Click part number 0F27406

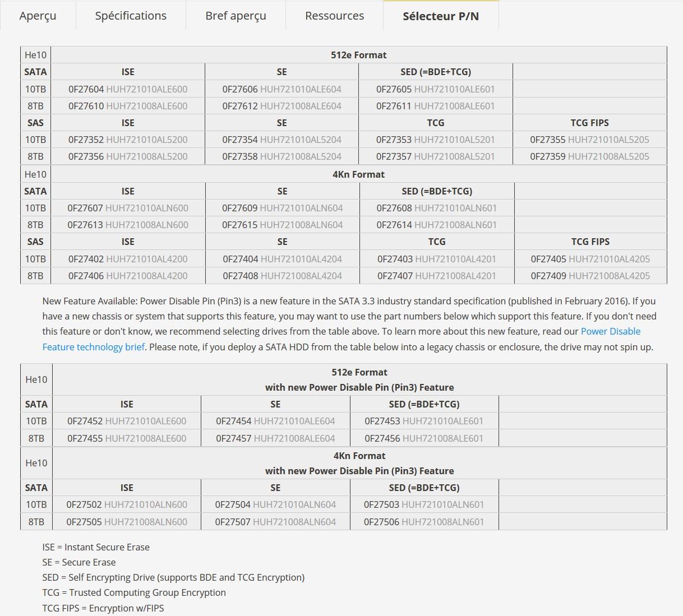[x=128, y=276]
